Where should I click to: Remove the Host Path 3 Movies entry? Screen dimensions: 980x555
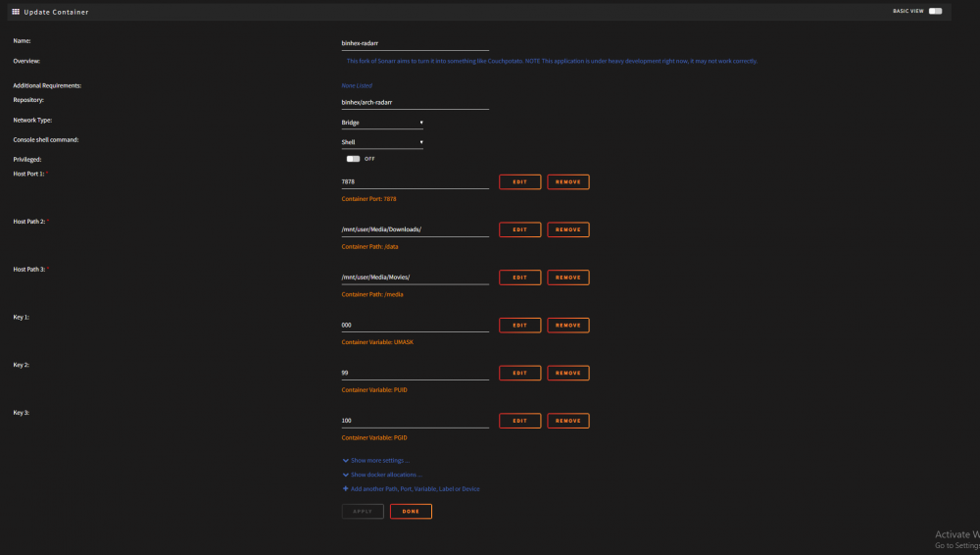click(568, 277)
